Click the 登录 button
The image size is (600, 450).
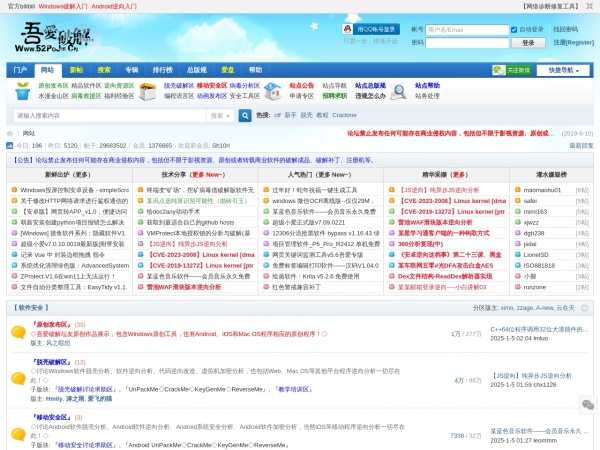click(527, 43)
